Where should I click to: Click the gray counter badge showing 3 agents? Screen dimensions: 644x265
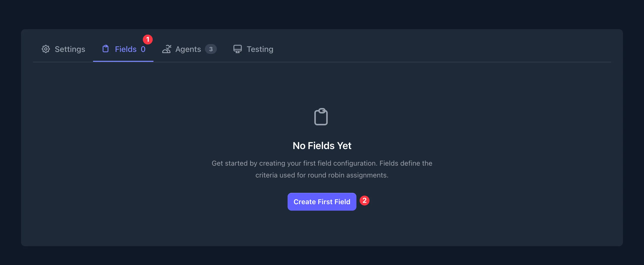211,49
